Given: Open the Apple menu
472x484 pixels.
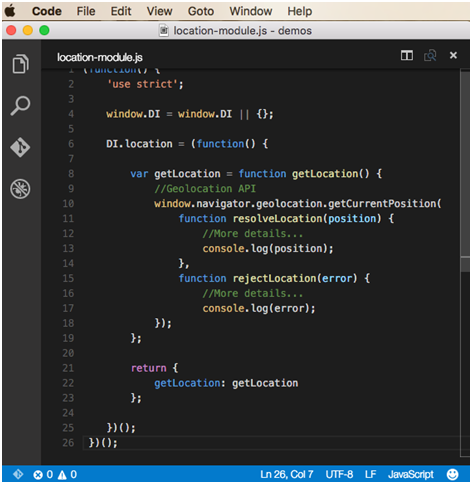Looking at the screenshot, I should coord(10,11).
